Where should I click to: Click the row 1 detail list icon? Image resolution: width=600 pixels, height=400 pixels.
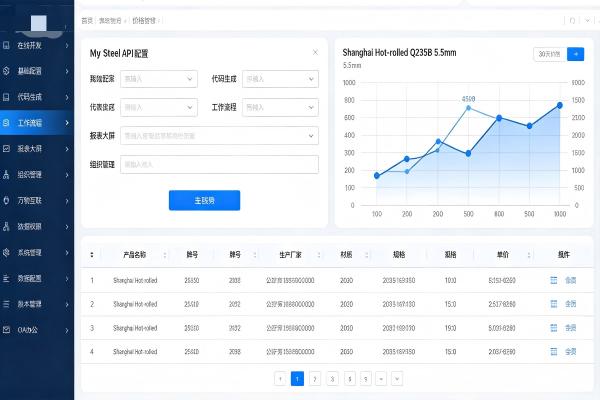point(554,281)
